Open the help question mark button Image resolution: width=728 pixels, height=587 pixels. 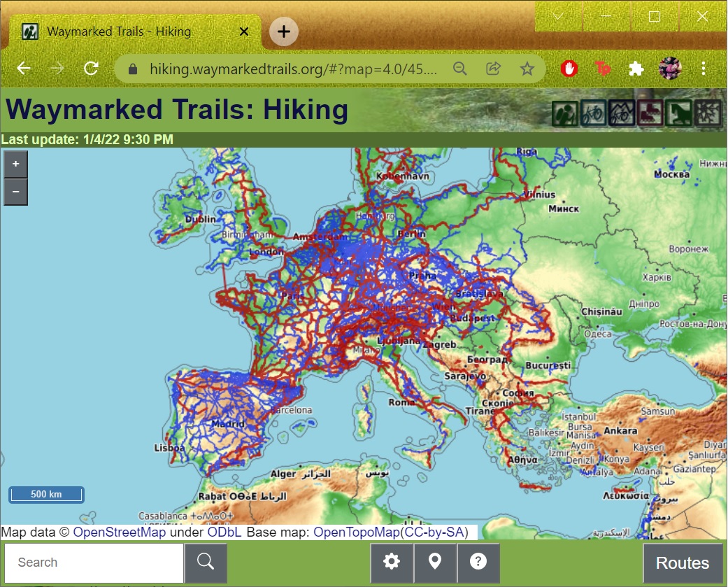coord(478,562)
